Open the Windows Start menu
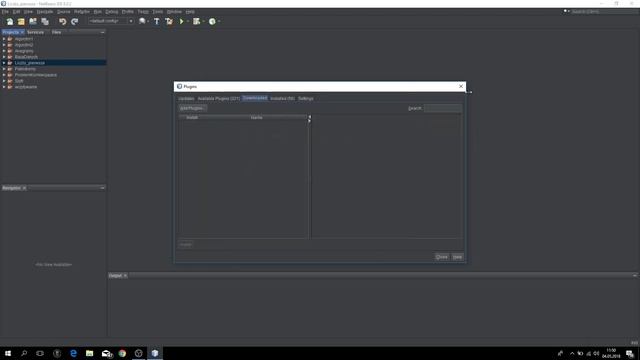This screenshot has width=640, height=360. click(x=8, y=353)
